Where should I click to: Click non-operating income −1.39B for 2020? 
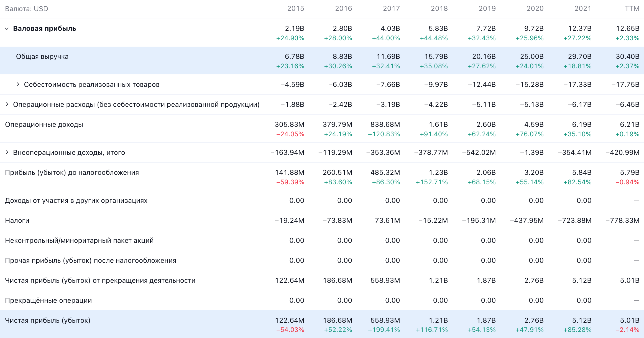pos(532,153)
